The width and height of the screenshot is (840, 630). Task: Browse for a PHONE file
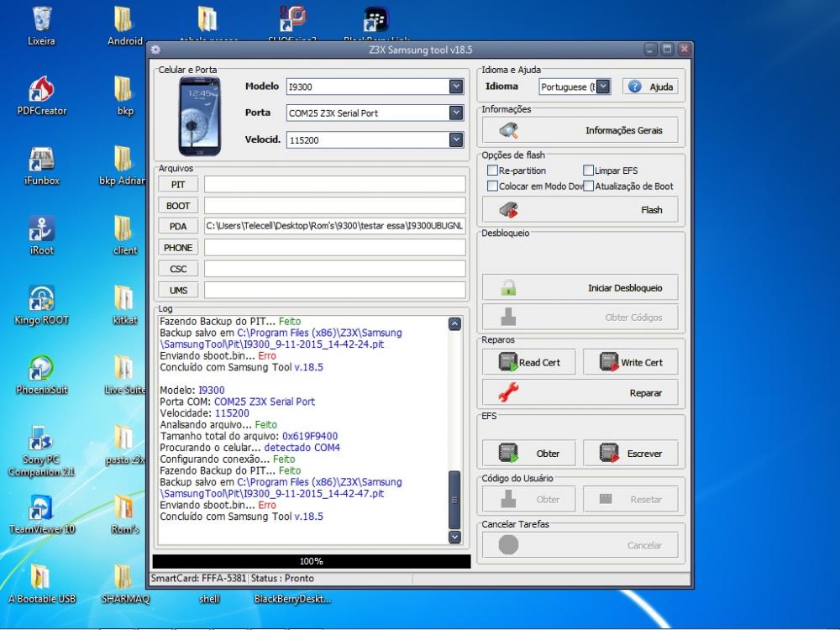tap(178, 248)
